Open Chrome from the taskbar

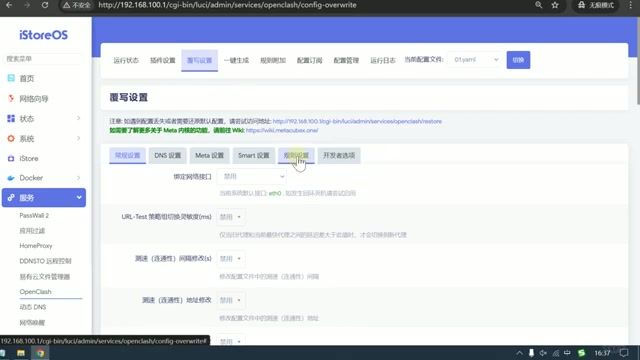tap(40, 353)
